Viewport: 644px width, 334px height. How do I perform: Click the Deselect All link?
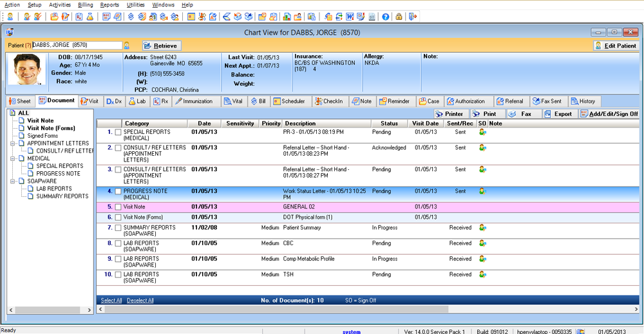[x=140, y=301]
